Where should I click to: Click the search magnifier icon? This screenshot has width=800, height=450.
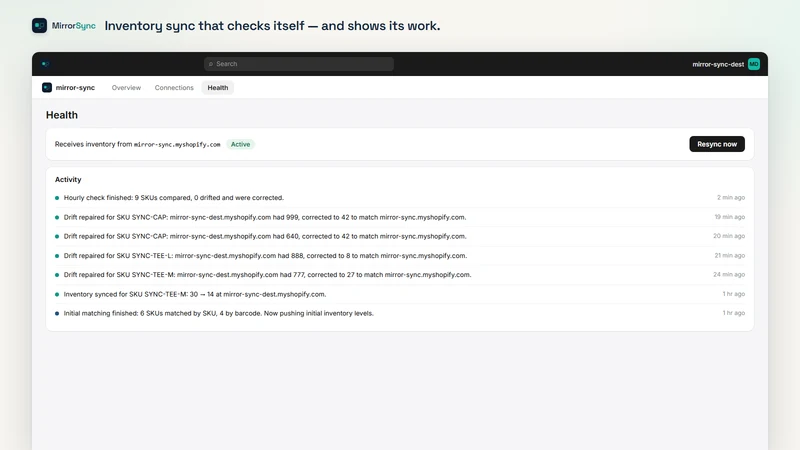[x=211, y=64]
